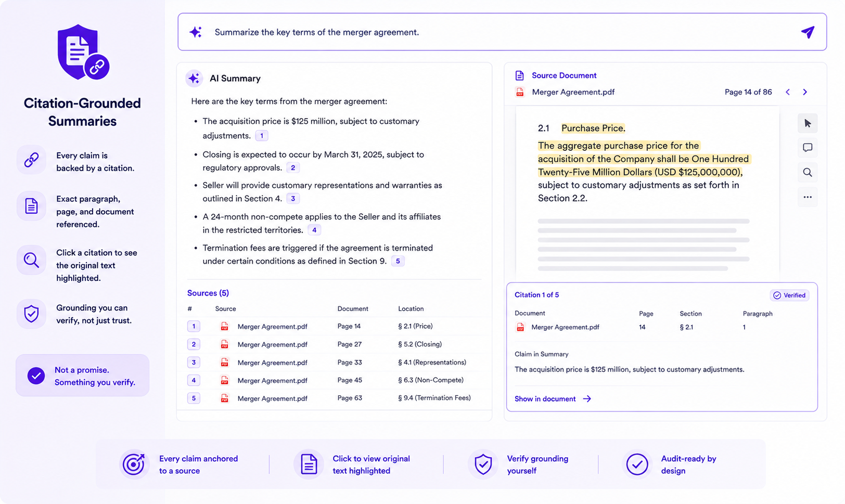This screenshot has height=504, width=845.
Task: Click the Source Document title
Action: (x=564, y=75)
